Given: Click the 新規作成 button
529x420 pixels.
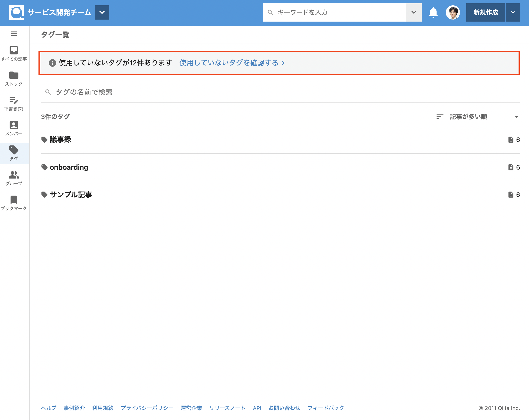Looking at the screenshot, I should click(485, 12).
